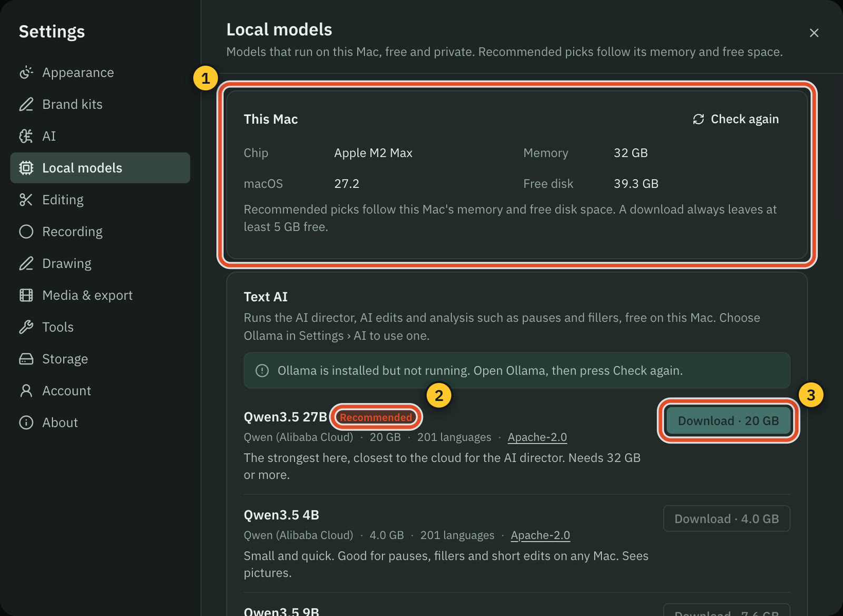
Task: Click the AI brain icon in sidebar
Action: click(x=26, y=136)
